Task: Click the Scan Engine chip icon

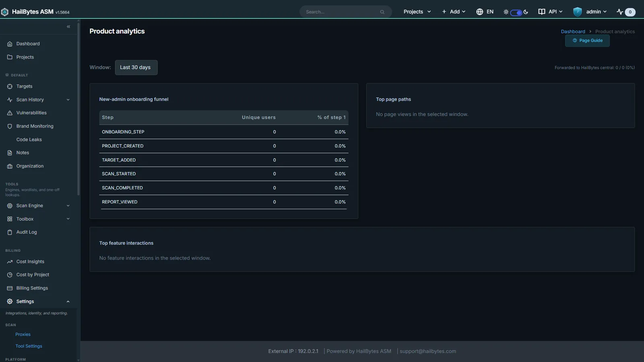Action: (10, 206)
